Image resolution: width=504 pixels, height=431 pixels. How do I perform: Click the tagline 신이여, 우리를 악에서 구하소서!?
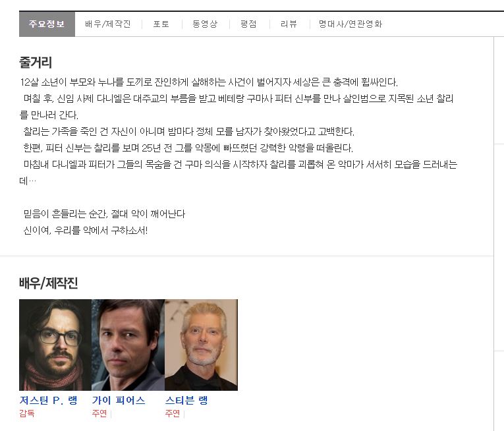pyautogui.click(x=86, y=230)
